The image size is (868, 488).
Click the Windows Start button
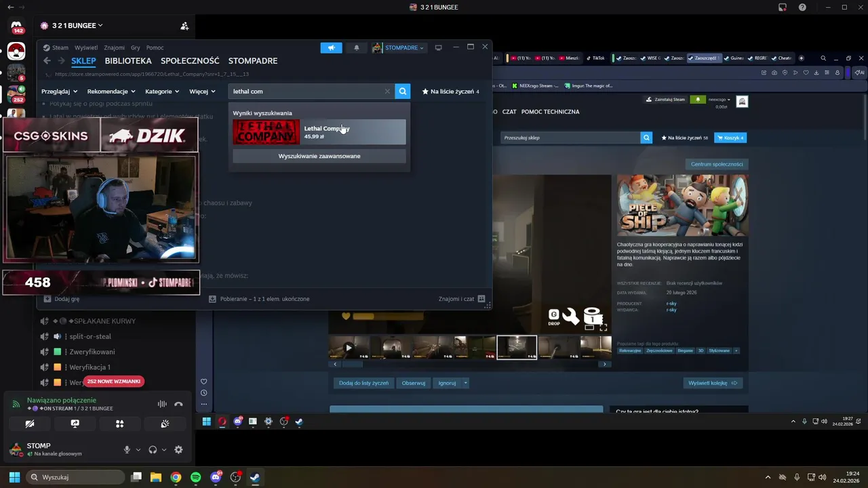(14, 477)
